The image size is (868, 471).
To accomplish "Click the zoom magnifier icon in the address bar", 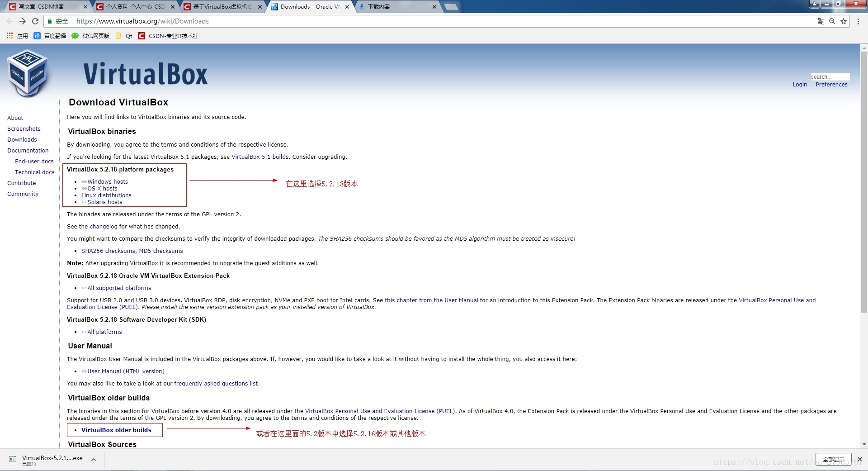I will 832,21.
